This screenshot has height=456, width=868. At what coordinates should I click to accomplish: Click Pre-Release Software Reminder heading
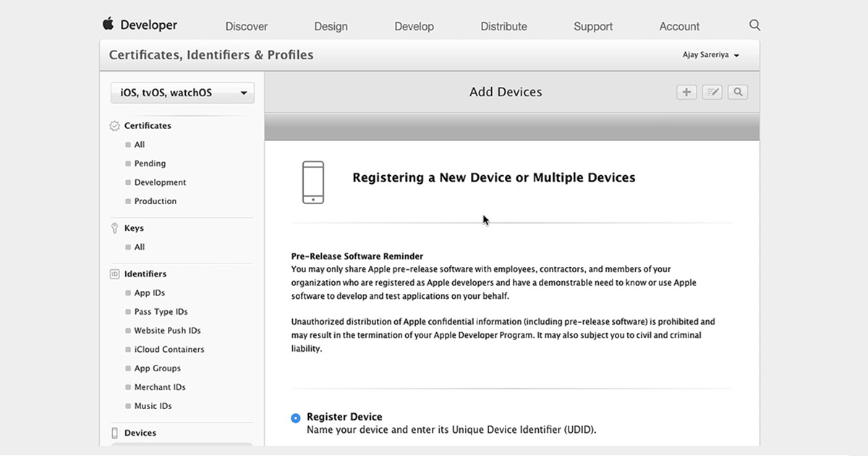(357, 256)
